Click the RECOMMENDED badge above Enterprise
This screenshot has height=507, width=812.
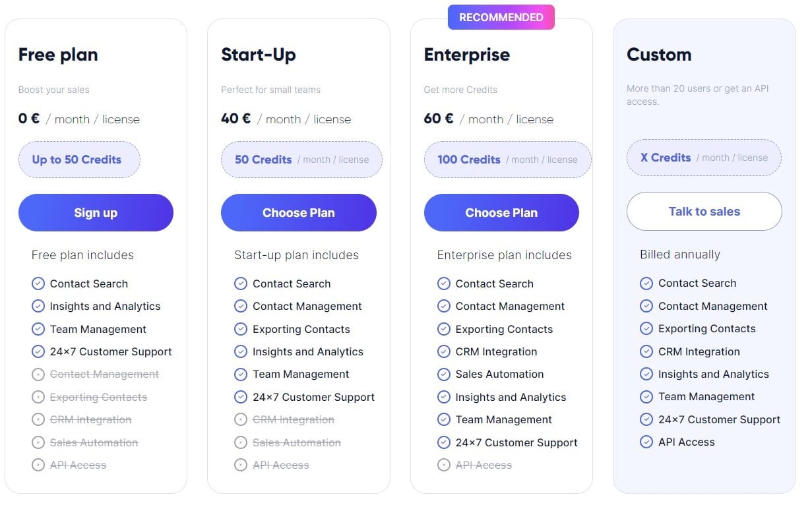coord(501,17)
